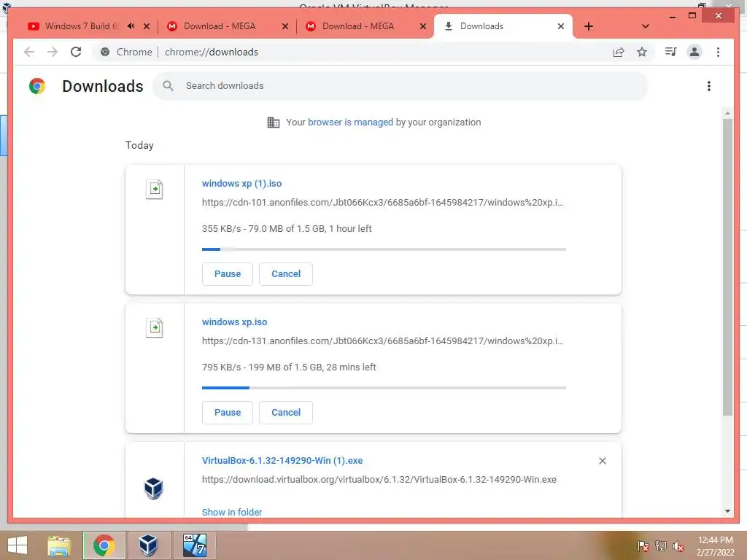
Task: Click the VirtualBox installer cube icon
Action: tap(153, 488)
